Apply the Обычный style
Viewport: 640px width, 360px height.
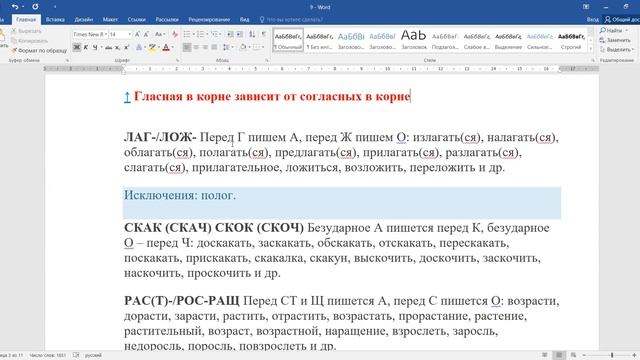tap(288, 40)
